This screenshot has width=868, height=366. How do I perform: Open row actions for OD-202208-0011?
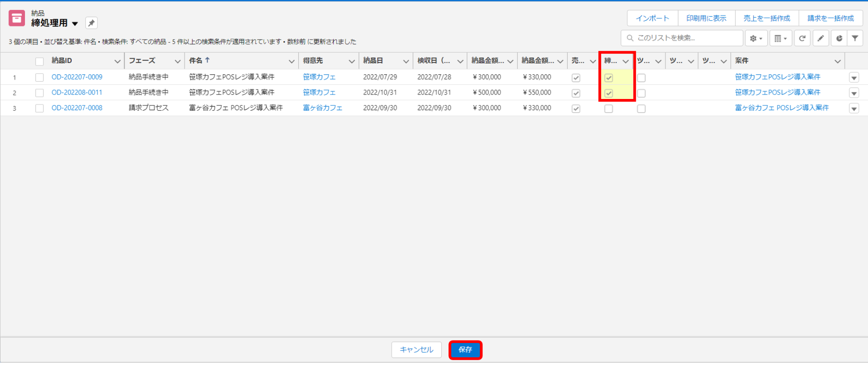[x=854, y=93]
